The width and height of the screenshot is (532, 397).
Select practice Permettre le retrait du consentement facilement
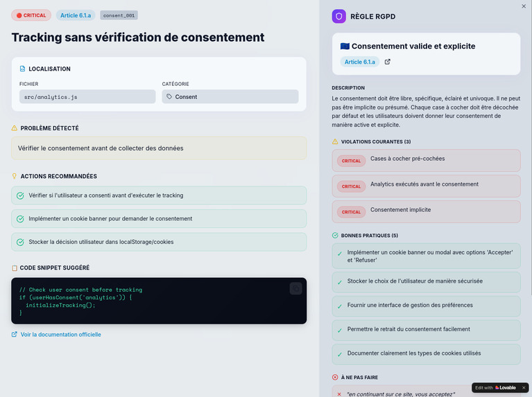click(x=426, y=330)
